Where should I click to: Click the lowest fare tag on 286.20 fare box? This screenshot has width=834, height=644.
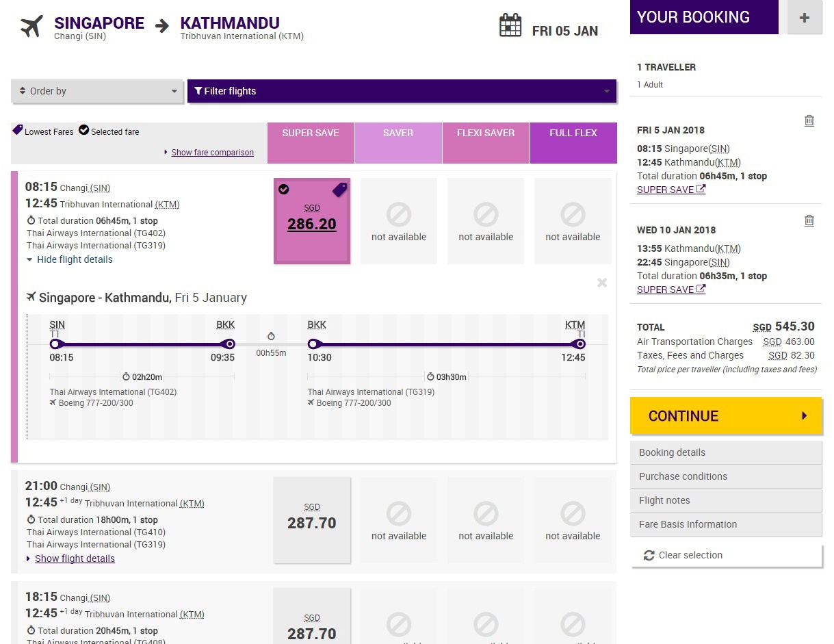tap(340, 190)
